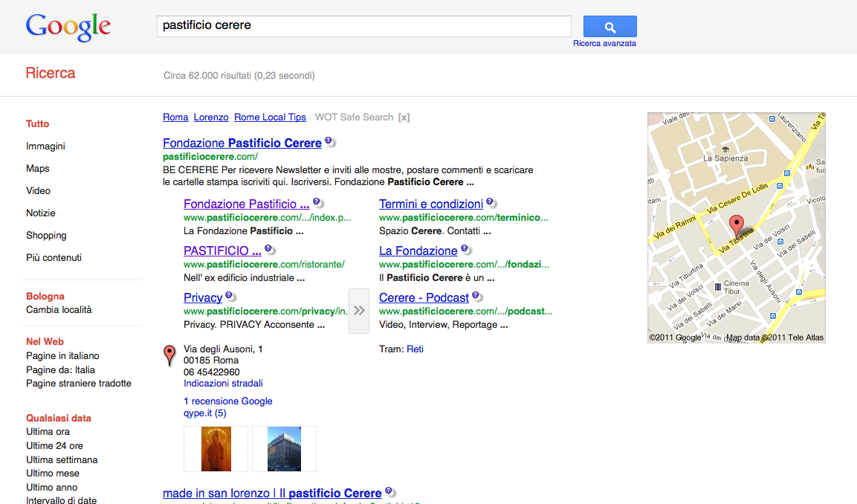Open Termini e condizioni sitelink
This screenshot has width=857, height=504.
pos(431,204)
